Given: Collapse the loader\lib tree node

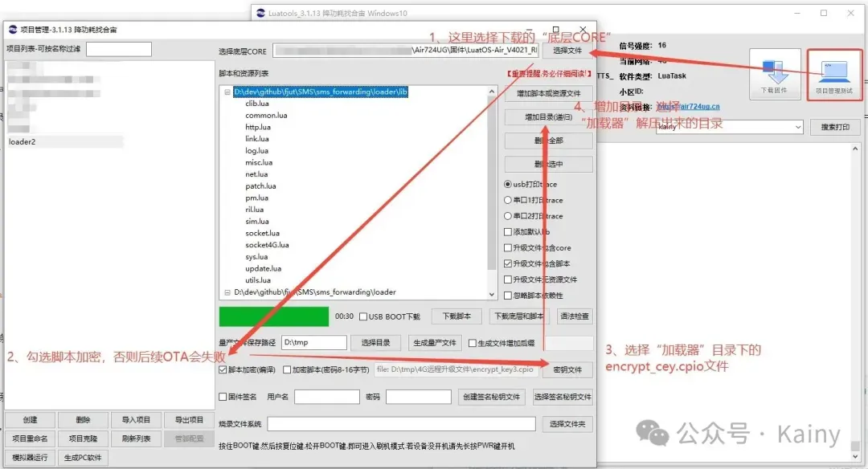Looking at the screenshot, I should click(x=227, y=92).
